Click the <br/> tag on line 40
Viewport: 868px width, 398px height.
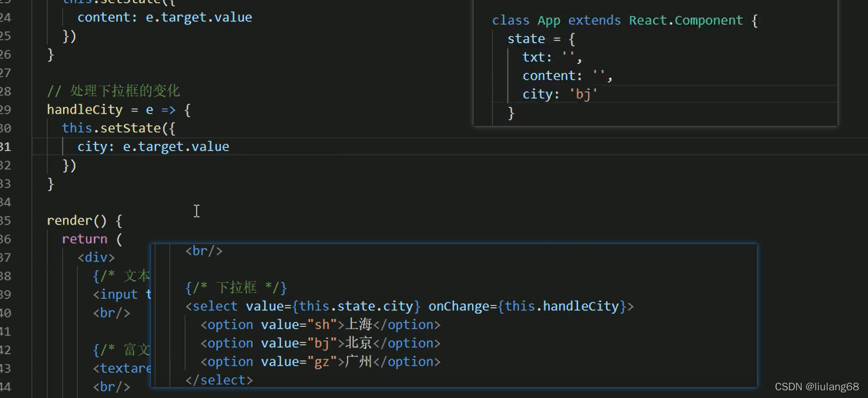pos(112,313)
